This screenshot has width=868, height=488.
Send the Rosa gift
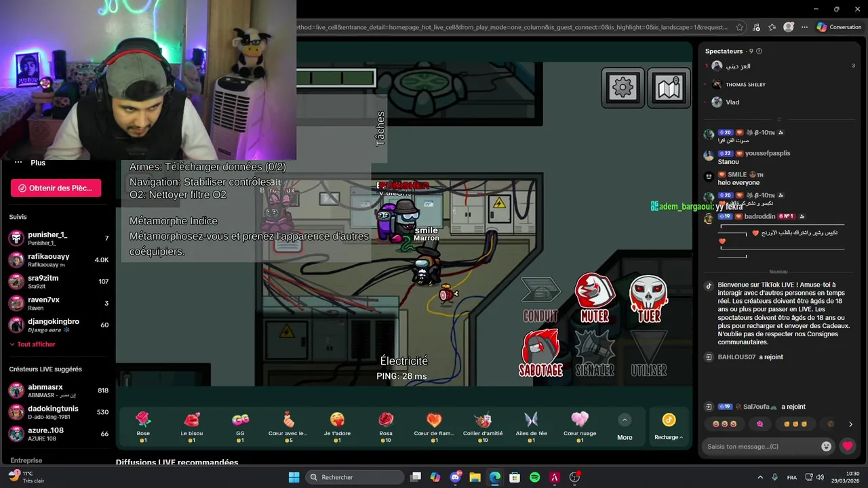point(386,427)
